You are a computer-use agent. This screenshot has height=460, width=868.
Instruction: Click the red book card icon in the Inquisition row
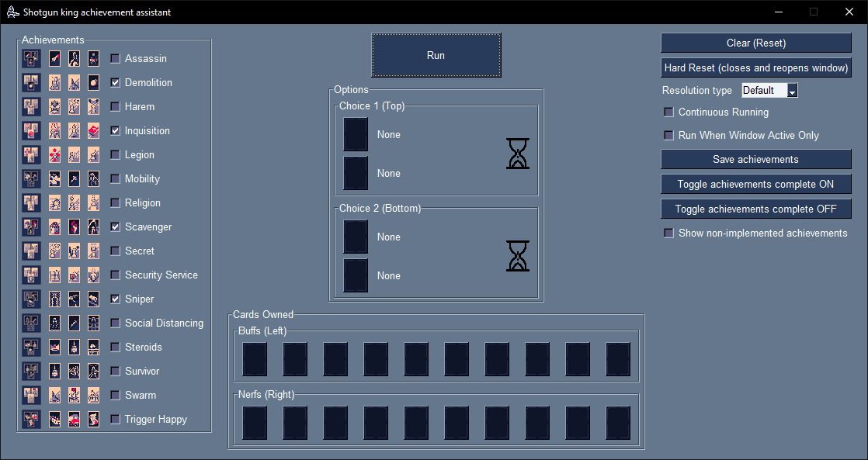(93, 130)
